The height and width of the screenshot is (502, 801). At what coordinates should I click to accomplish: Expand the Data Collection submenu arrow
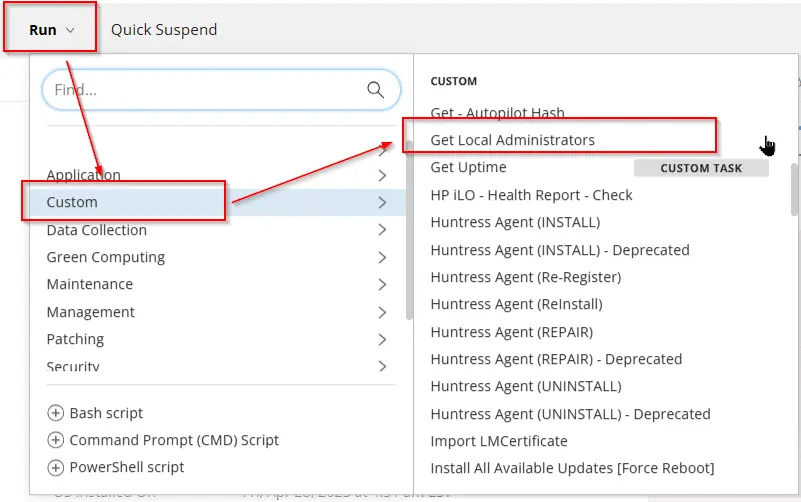tap(383, 230)
